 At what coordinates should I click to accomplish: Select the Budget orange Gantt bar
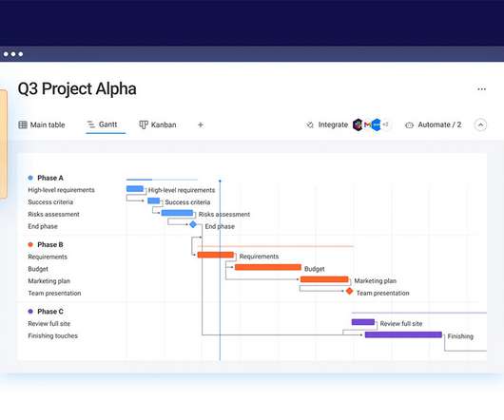tap(268, 267)
